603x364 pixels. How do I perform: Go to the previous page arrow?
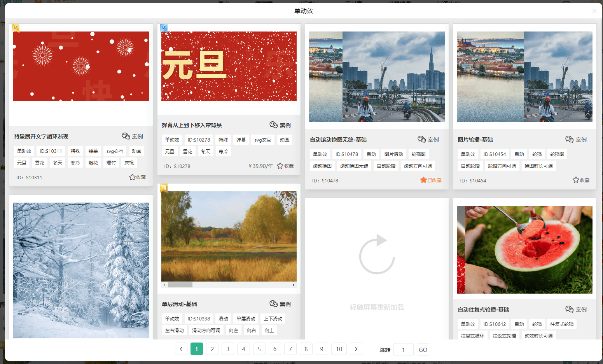(x=181, y=349)
